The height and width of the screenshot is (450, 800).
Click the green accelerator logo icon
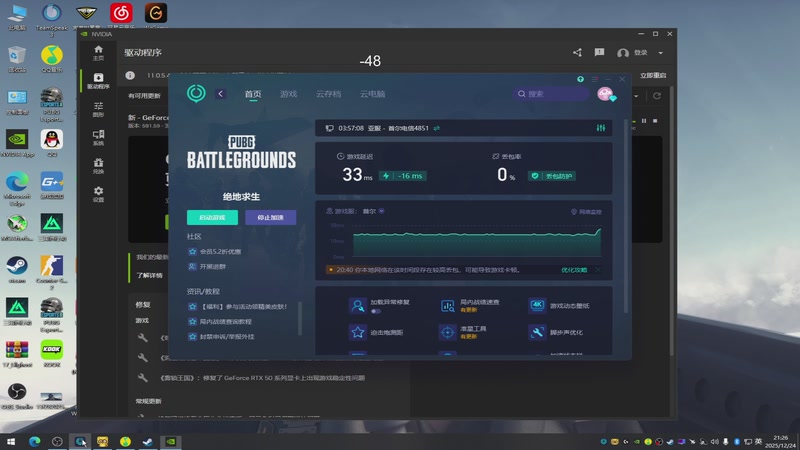coord(196,93)
